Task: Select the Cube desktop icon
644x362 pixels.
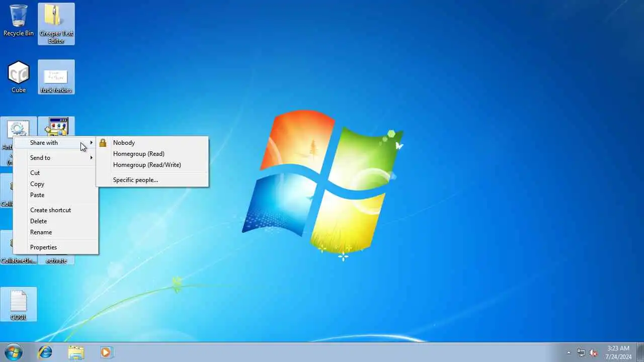Action: pos(19,76)
